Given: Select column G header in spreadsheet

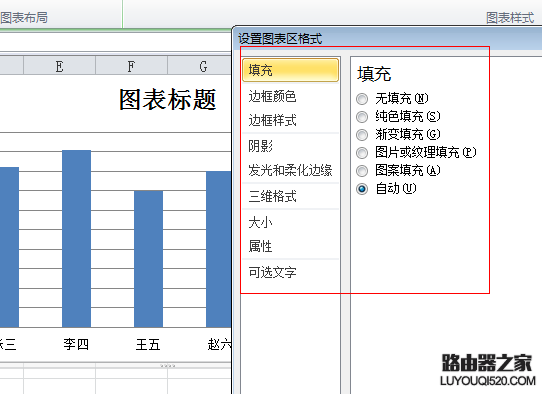Looking at the screenshot, I should pos(199,66).
